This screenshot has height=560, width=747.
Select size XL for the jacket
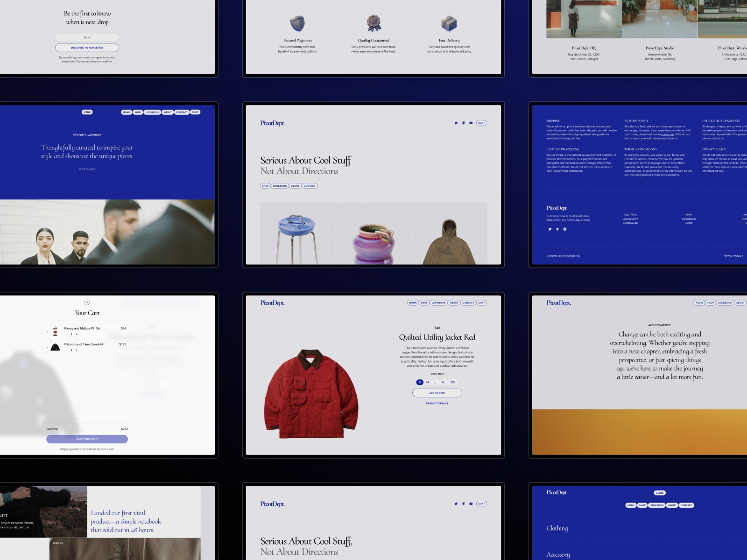(443, 382)
